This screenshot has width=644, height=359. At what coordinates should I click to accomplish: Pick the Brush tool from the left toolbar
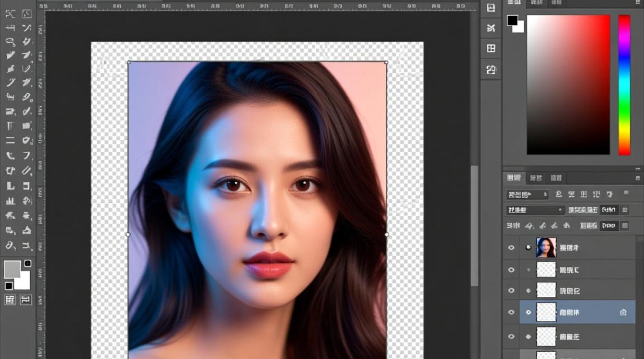coord(10,68)
